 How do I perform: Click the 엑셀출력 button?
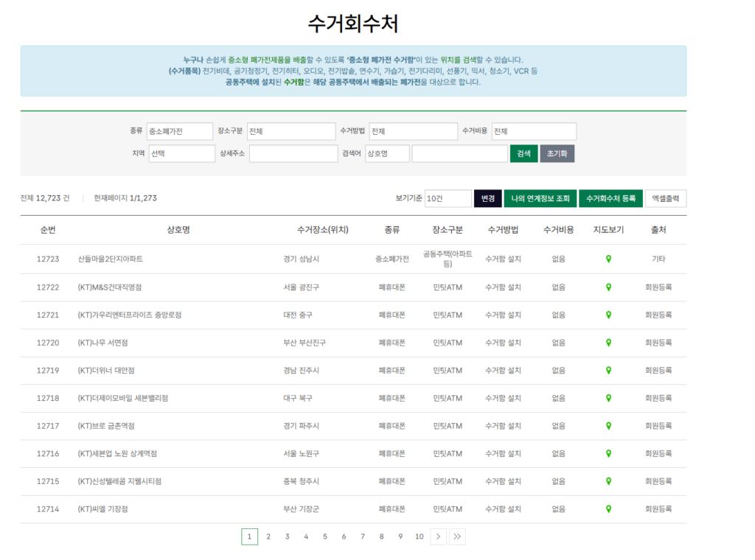click(x=666, y=198)
